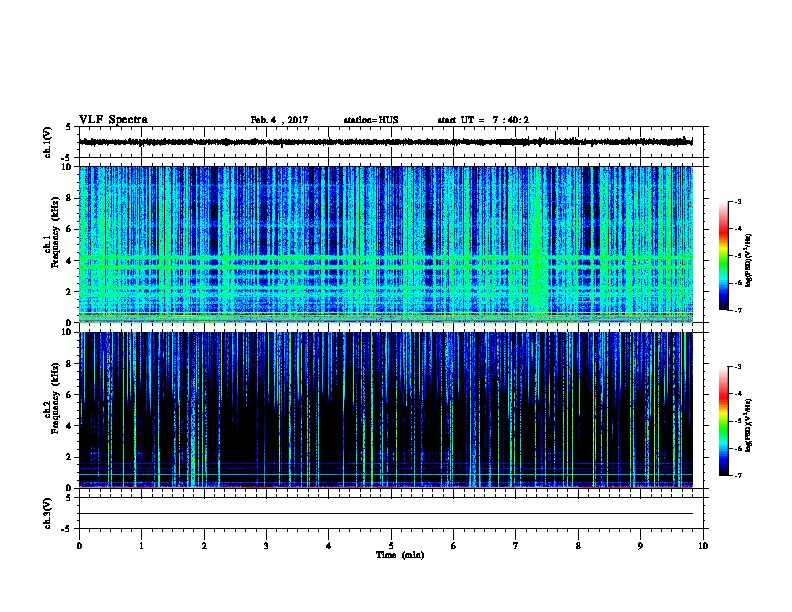Click the '8' kHz tick on ch.2 frequency axis
792x612 pixels.
click(x=69, y=364)
